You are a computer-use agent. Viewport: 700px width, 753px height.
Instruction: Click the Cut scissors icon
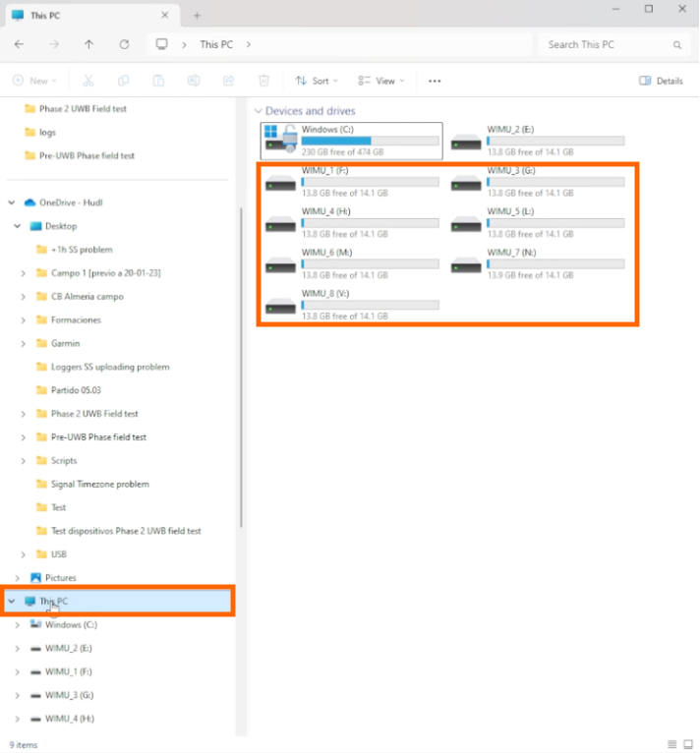pyautogui.click(x=88, y=81)
